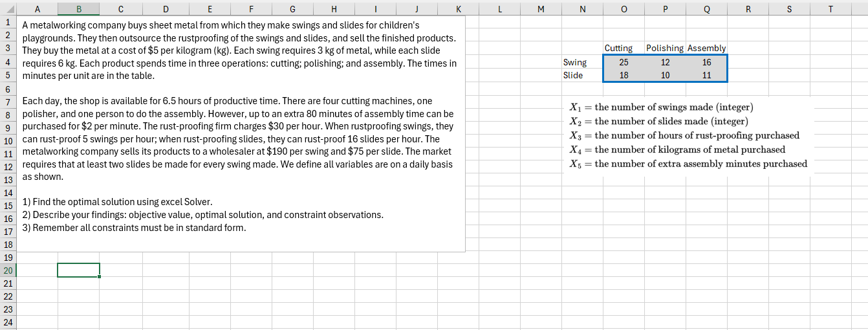Select row 24 header
Screen dimensions: 868x330
point(8,323)
